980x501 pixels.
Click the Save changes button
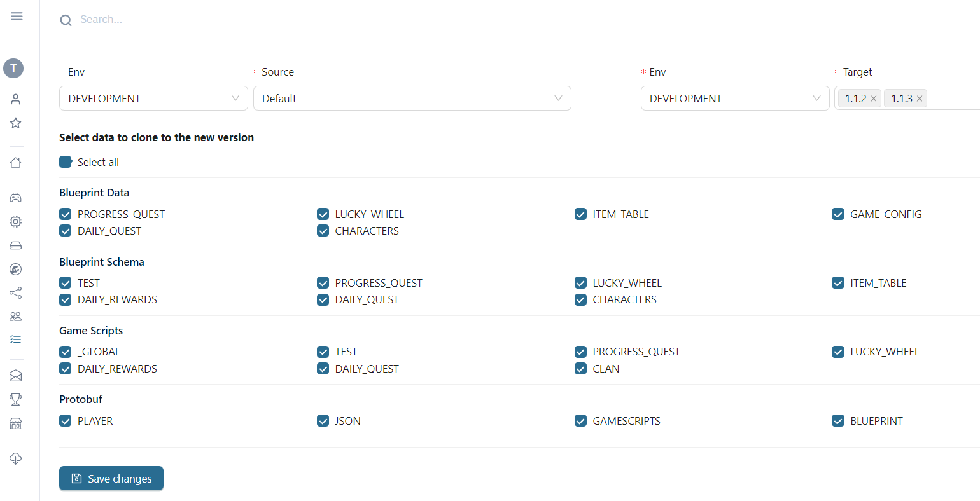click(x=111, y=479)
